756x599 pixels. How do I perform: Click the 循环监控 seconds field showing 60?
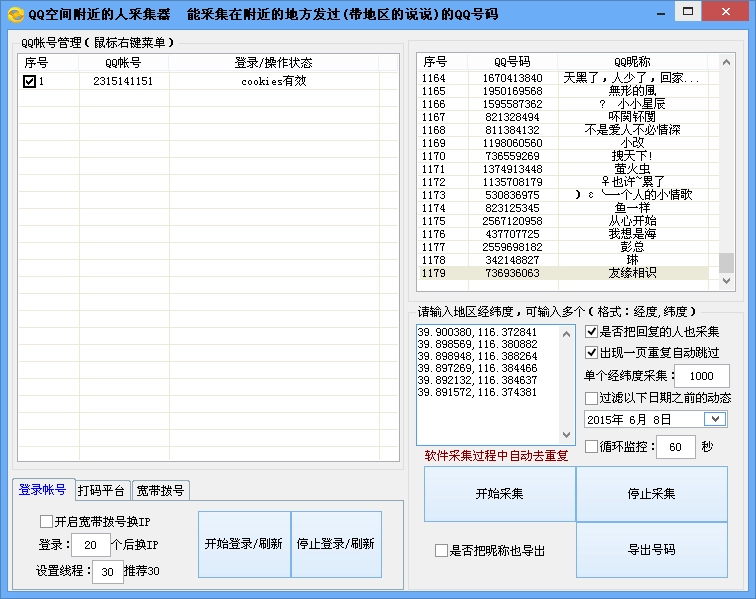pos(675,447)
